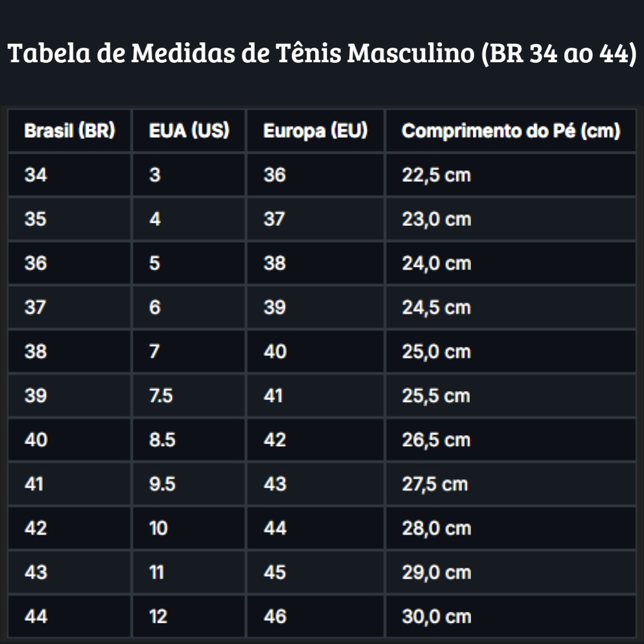Click the 22,5 cm foot length cell
644x644 pixels.
[511, 175]
